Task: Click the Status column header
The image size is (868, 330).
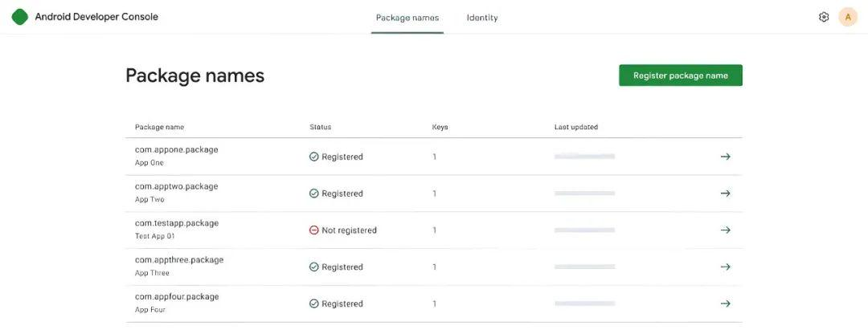Action: tap(320, 127)
